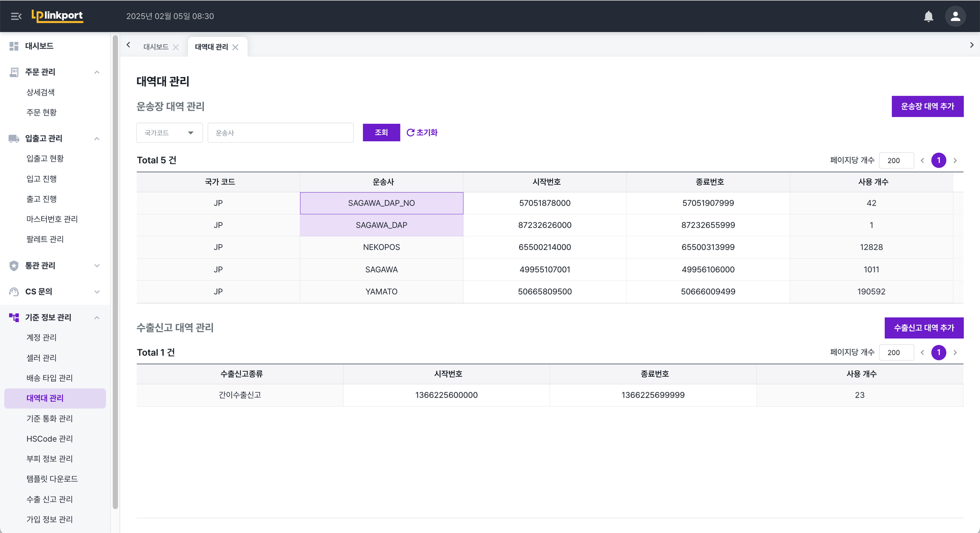
Task: Select page 1 of 수출신고 대역 table
Action: coord(938,352)
